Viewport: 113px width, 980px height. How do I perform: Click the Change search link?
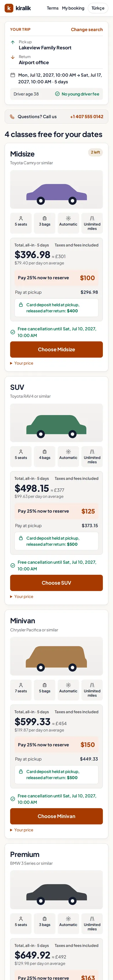pyautogui.click(x=87, y=29)
